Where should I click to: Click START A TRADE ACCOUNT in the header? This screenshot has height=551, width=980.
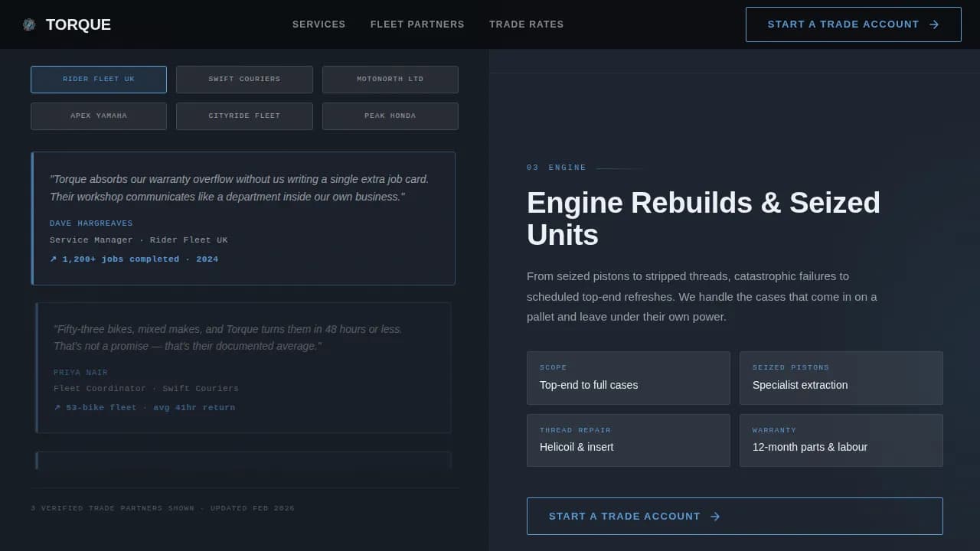coord(853,24)
